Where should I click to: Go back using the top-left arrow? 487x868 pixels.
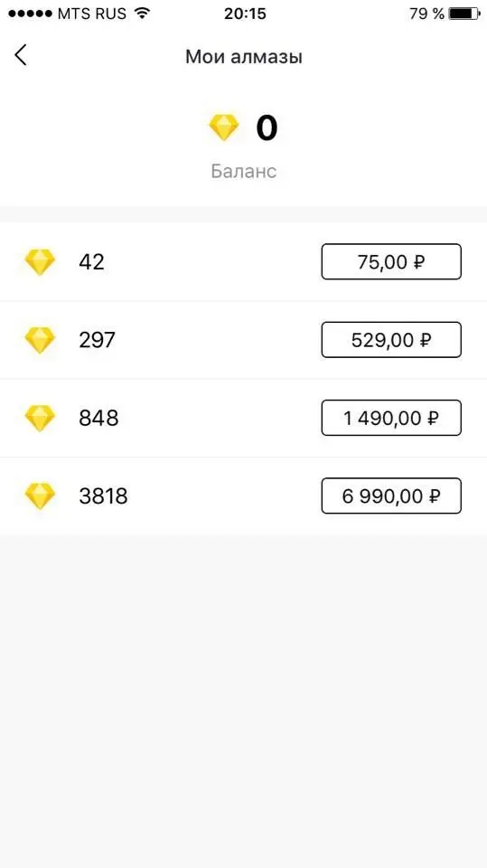[x=21, y=56]
